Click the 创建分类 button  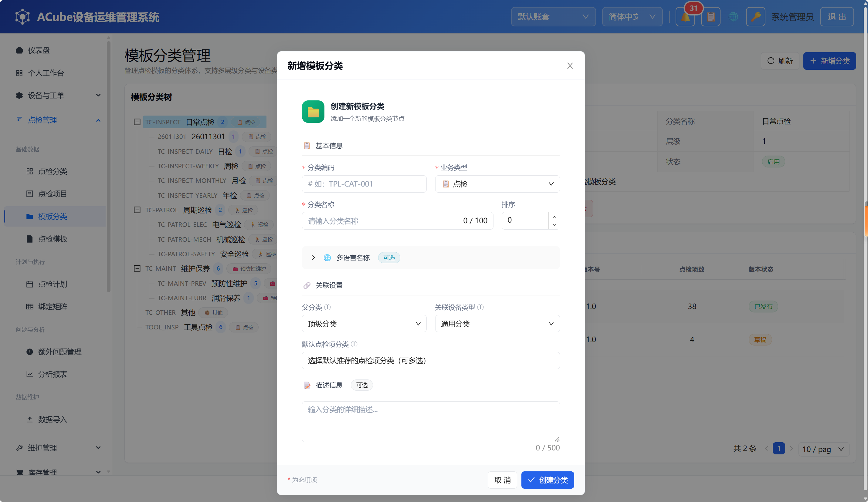547,480
